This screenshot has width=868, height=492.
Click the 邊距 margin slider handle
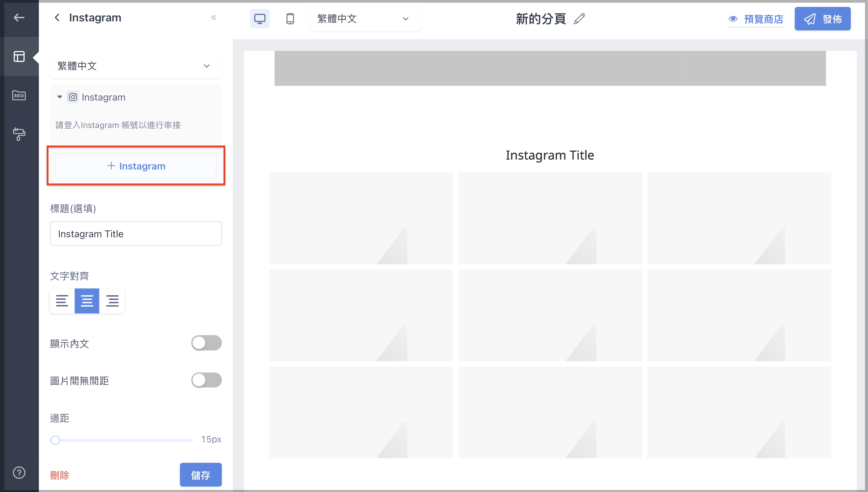coord(55,440)
